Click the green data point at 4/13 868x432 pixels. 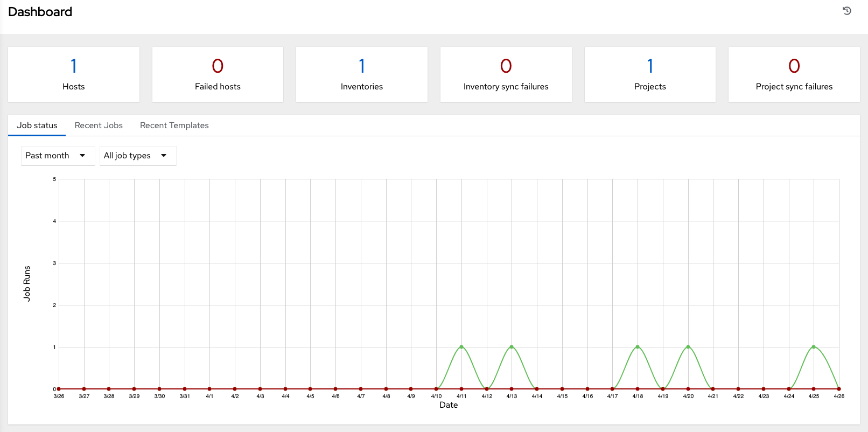(x=512, y=347)
